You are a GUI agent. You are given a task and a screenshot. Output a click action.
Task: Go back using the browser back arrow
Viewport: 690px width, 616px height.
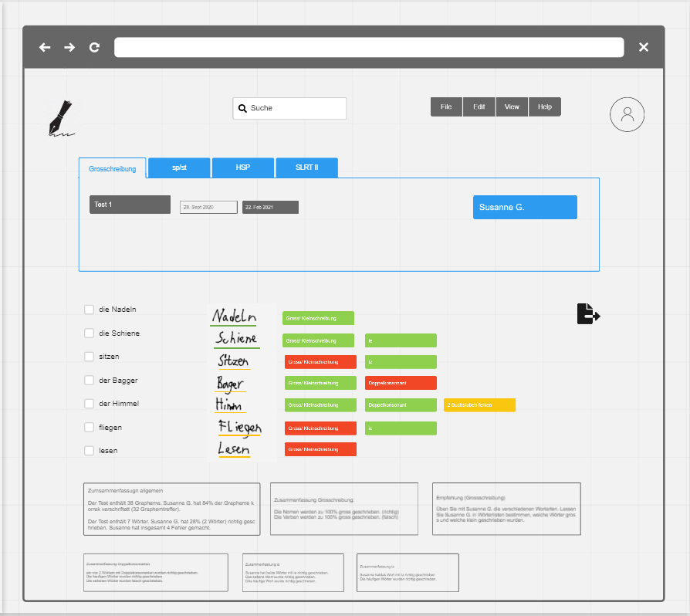pyautogui.click(x=45, y=47)
